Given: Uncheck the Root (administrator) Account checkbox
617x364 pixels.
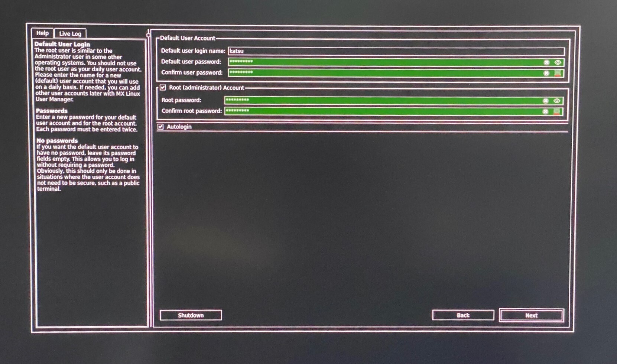Looking at the screenshot, I should 162,88.
